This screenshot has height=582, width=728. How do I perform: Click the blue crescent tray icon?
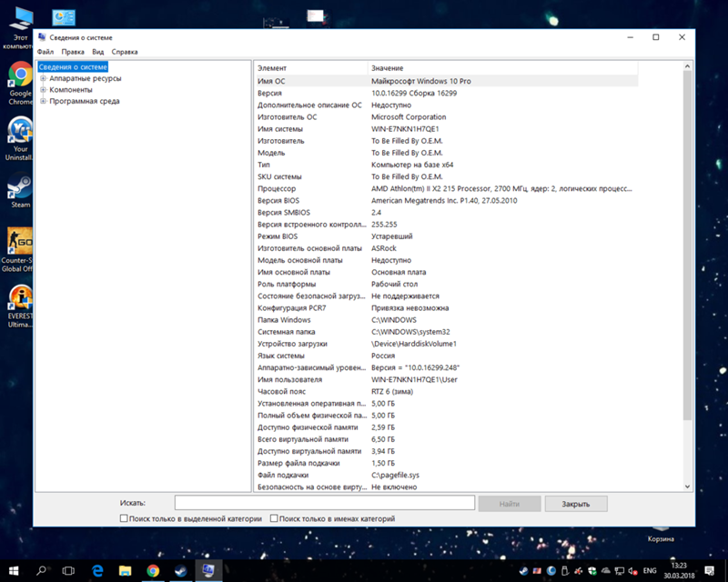pyautogui.click(x=551, y=571)
